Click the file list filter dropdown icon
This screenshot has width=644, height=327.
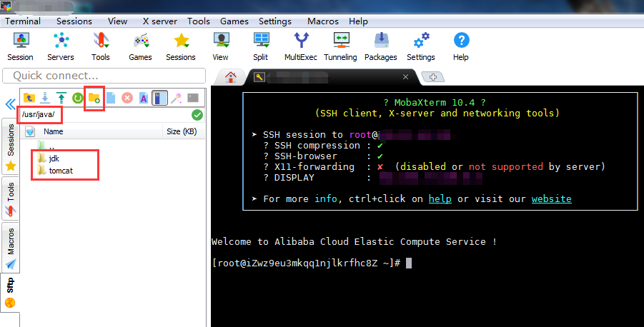[30, 131]
